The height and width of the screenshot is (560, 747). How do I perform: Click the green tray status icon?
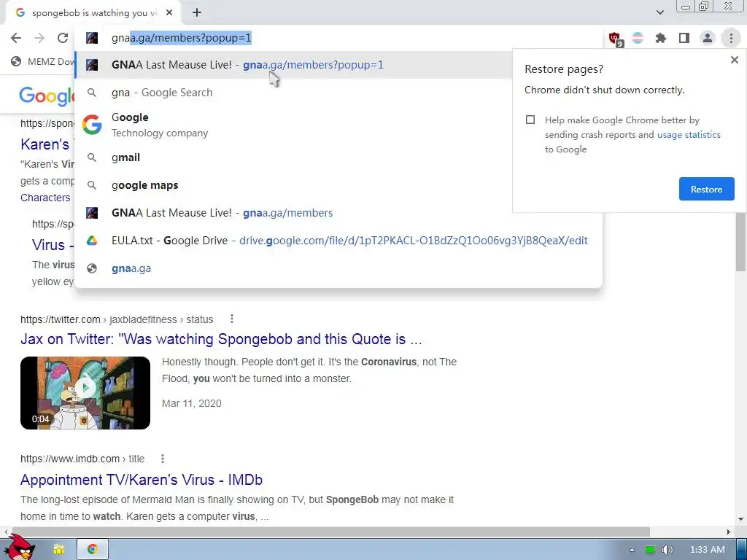(x=650, y=550)
